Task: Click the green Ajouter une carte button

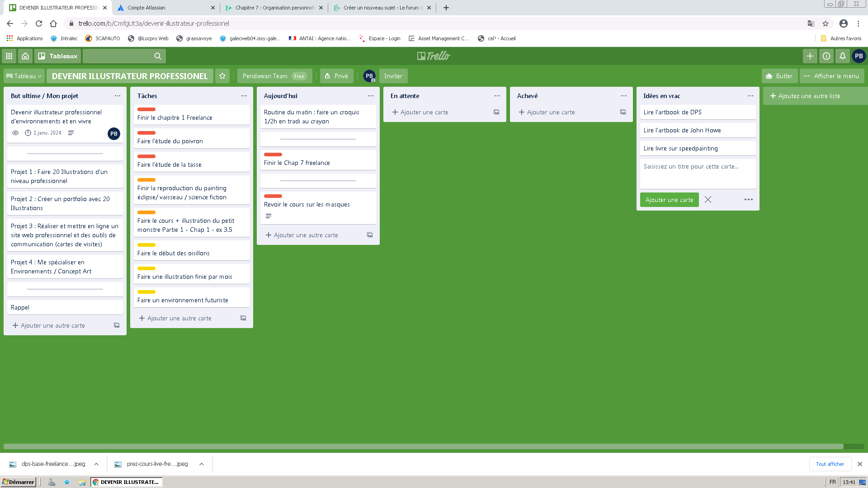Action: (669, 200)
